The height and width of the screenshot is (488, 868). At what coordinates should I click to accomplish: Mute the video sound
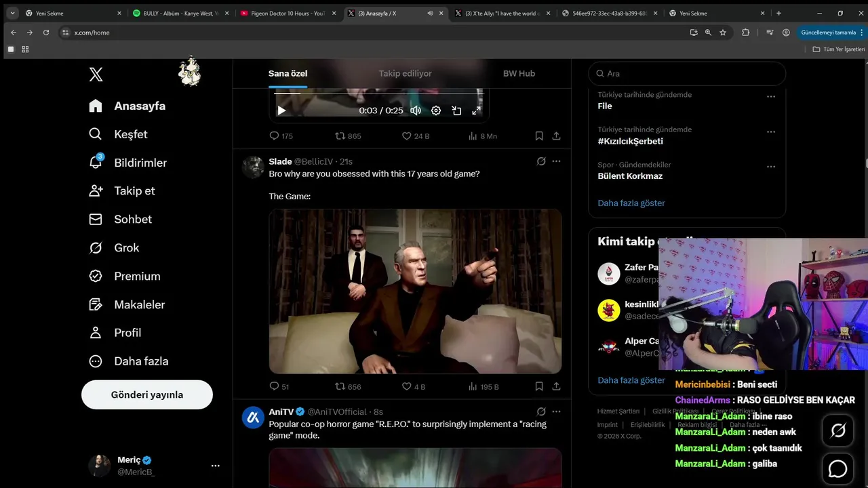(x=416, y=110)
